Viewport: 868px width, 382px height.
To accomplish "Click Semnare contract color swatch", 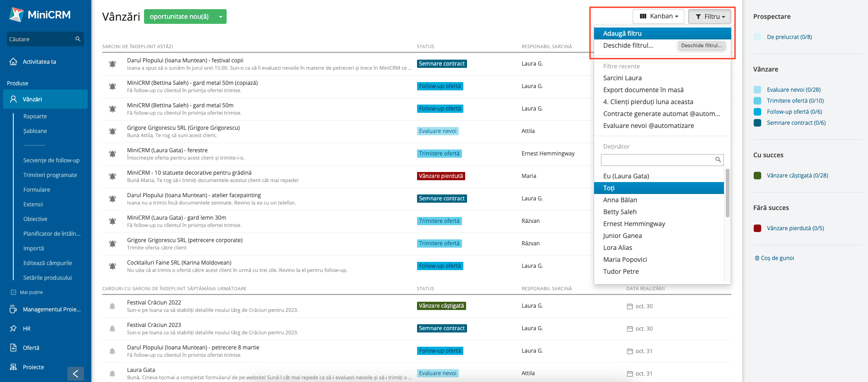I will coord(757,122).
